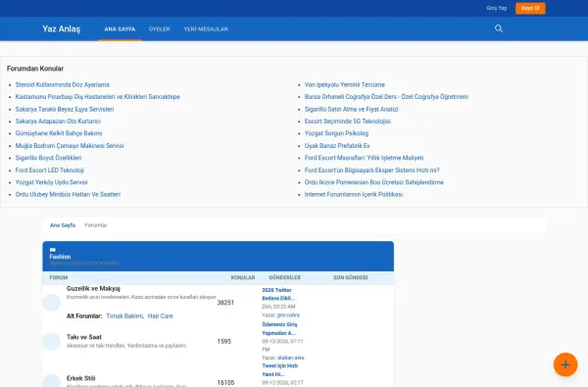588x387 pixels.
Task: Open topic Ordu Ulubey Minibüs Hatları Ve Saatleri
Action: tap(68, 194)
